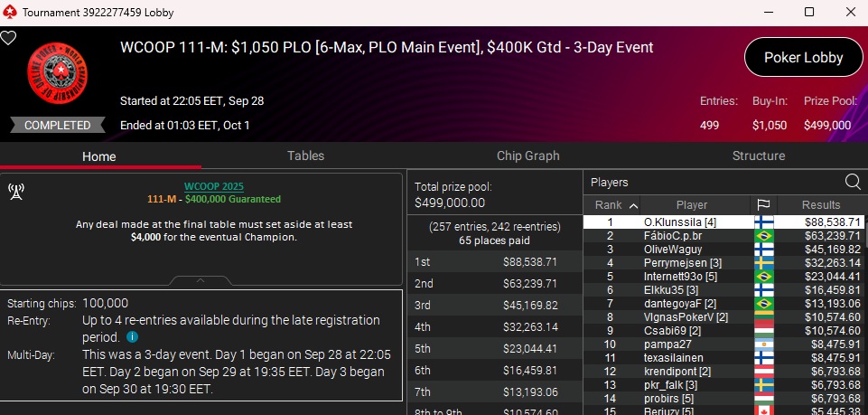Collapse the tournament info panel chevron
This screenshot has height=415, width=868.
201,281
